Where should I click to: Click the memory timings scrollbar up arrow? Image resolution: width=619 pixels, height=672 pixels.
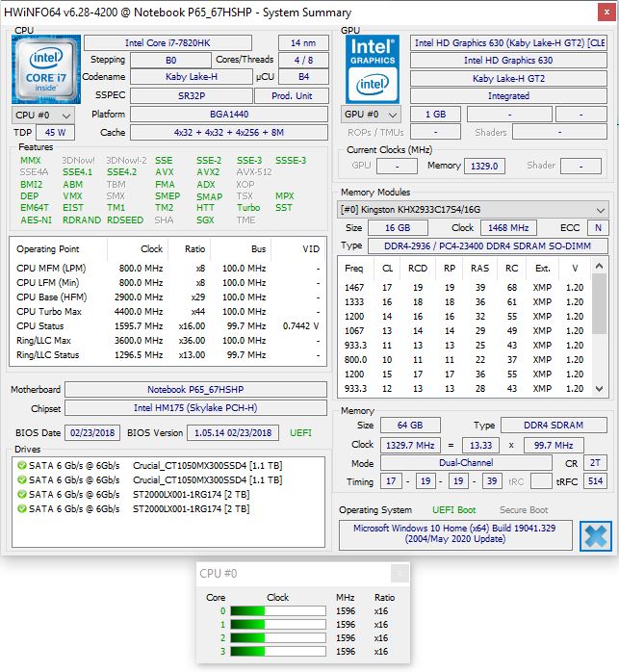[600, 266]
